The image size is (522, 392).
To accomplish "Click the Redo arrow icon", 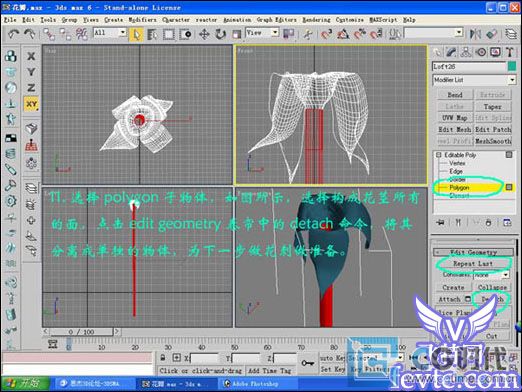I will point(30,34).
